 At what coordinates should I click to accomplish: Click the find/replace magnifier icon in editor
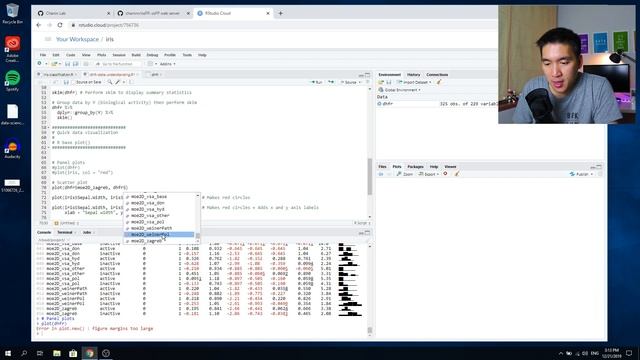click(x=110, y=82)
